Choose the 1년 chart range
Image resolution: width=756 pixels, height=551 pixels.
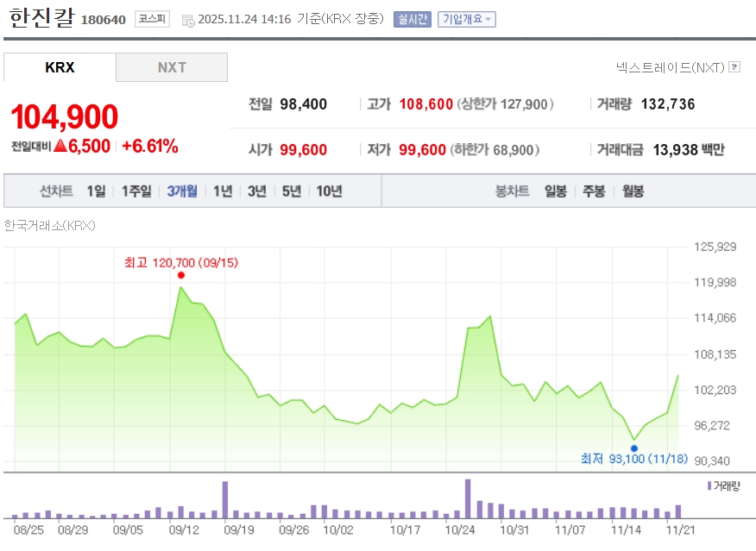[x=223, y=191]
